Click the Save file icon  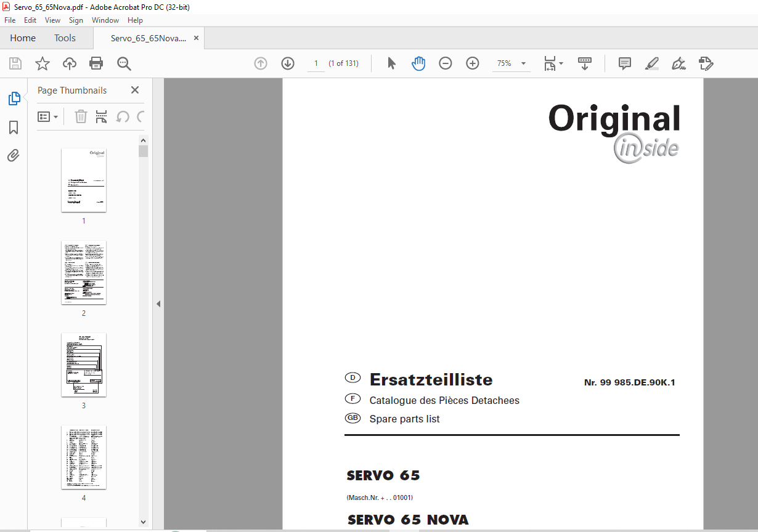click(15, 63)
